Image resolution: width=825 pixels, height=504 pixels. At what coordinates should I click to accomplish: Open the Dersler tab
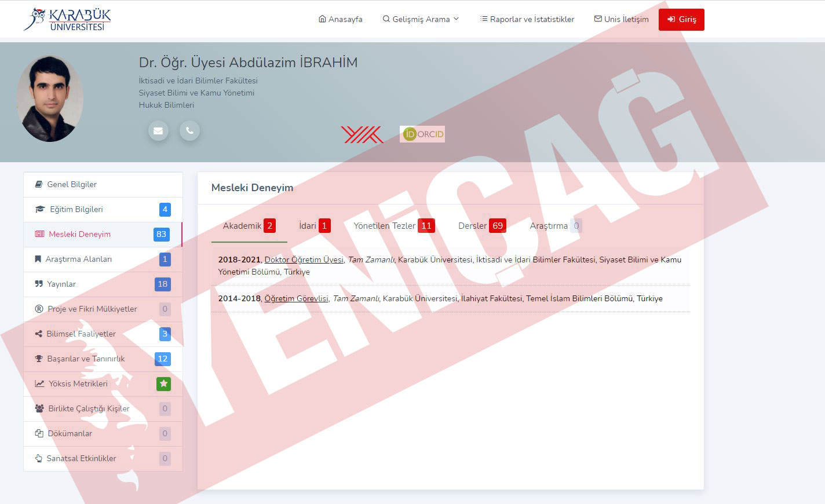point(482,226)
